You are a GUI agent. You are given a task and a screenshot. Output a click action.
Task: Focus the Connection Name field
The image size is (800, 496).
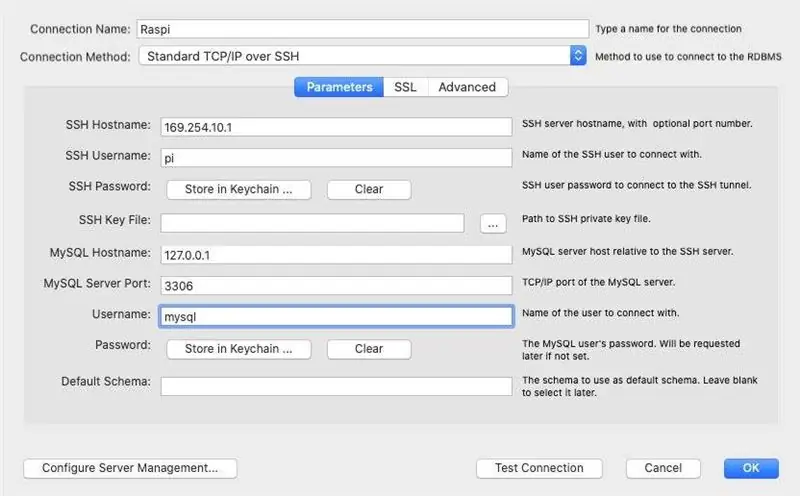363,29
